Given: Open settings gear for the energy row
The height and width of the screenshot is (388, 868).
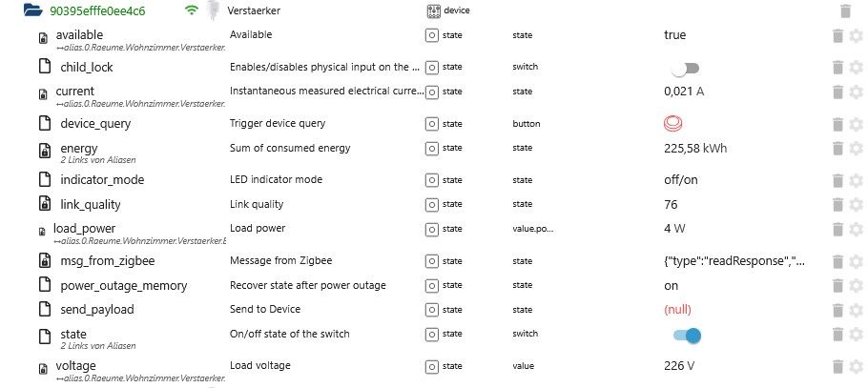Looking at the screenshot, I should click(856, 149).
